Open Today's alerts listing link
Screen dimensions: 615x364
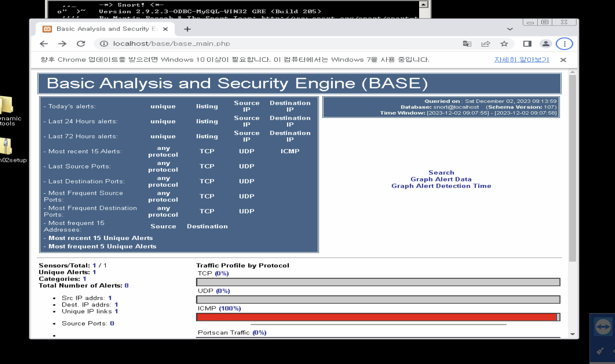pos(207,107)
